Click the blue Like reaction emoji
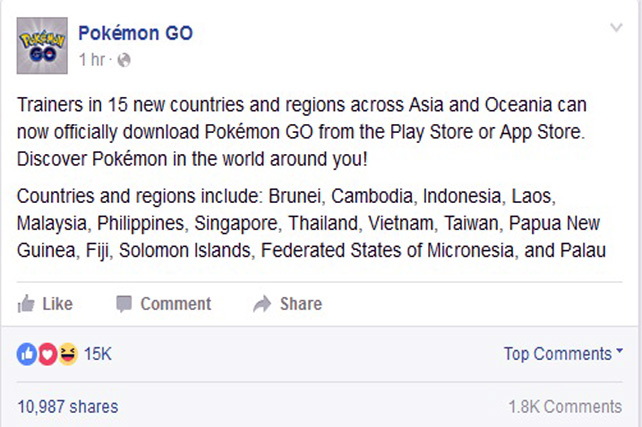642x427 pixels. click(x=27, y=353)
